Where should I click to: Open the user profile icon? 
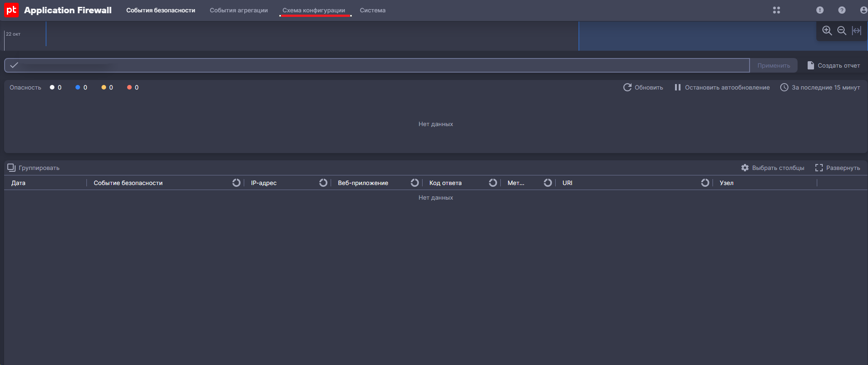coord(863,10)
